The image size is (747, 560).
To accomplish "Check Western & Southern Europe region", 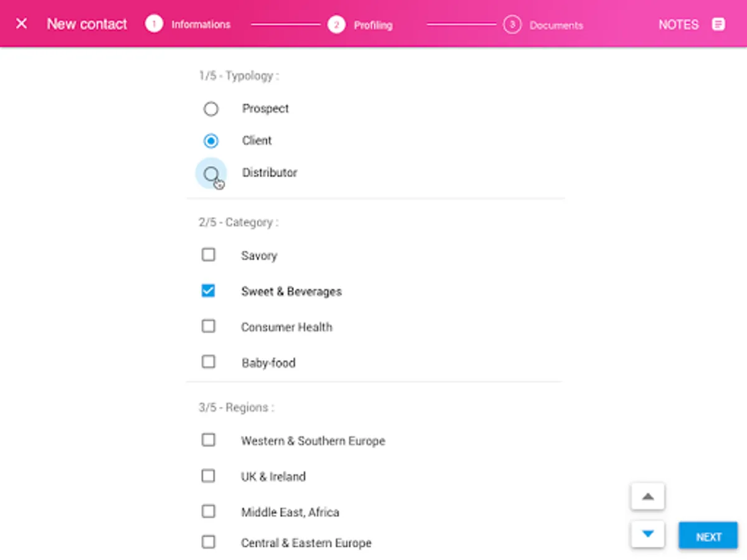I will click(x=209, y=440).
